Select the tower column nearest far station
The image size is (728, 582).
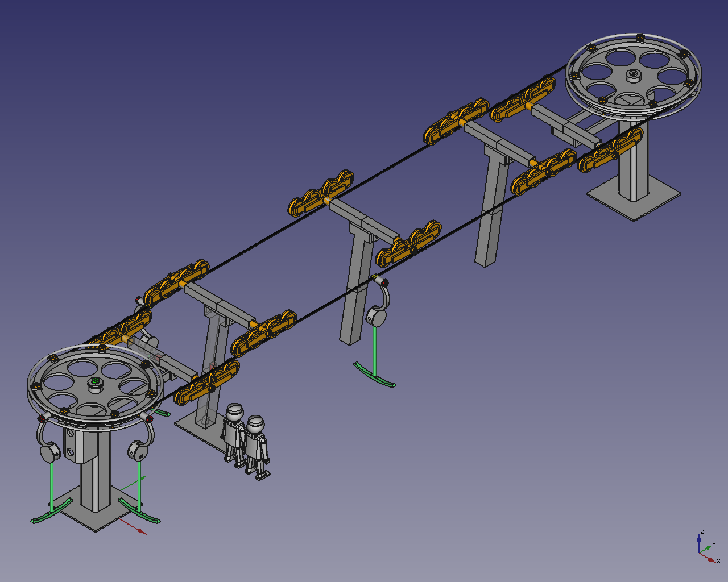[493, 206]
